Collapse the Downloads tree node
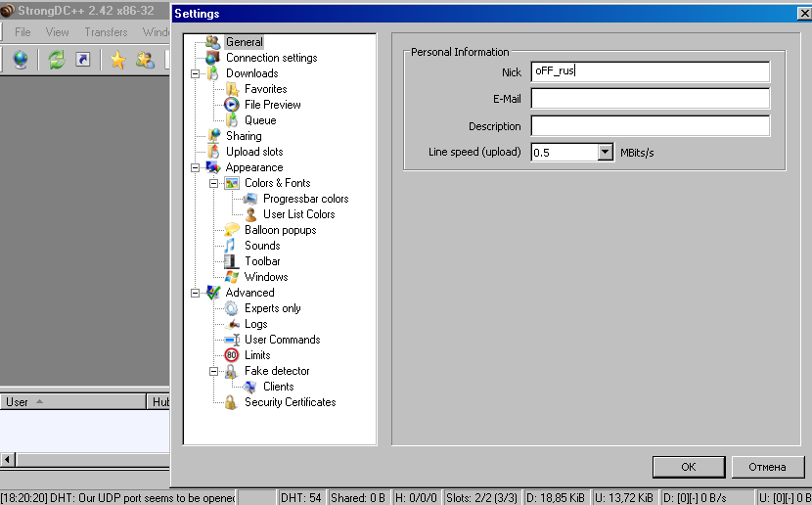 [x=196, y=74]
